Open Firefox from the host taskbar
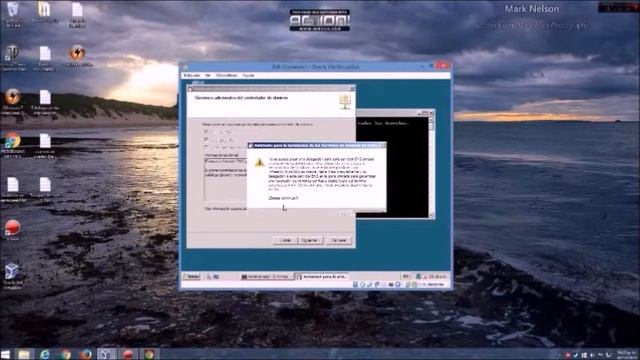 (86, 354)
